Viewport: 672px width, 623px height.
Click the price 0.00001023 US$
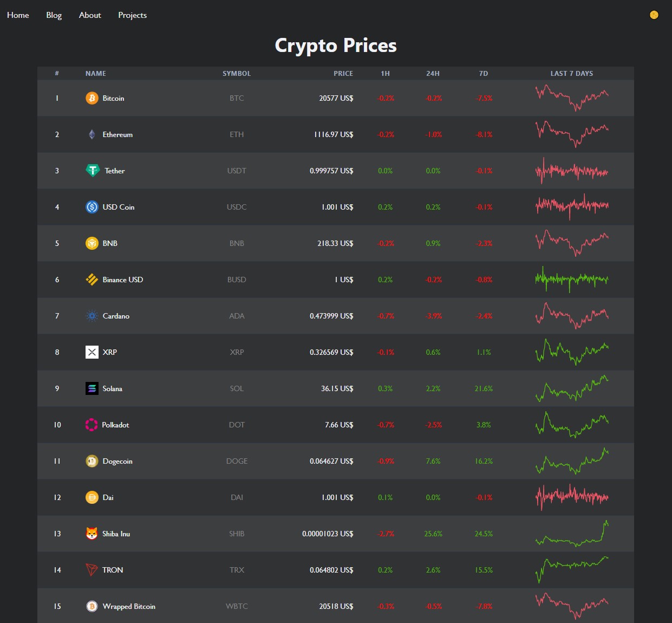click(x=328, y=534)
